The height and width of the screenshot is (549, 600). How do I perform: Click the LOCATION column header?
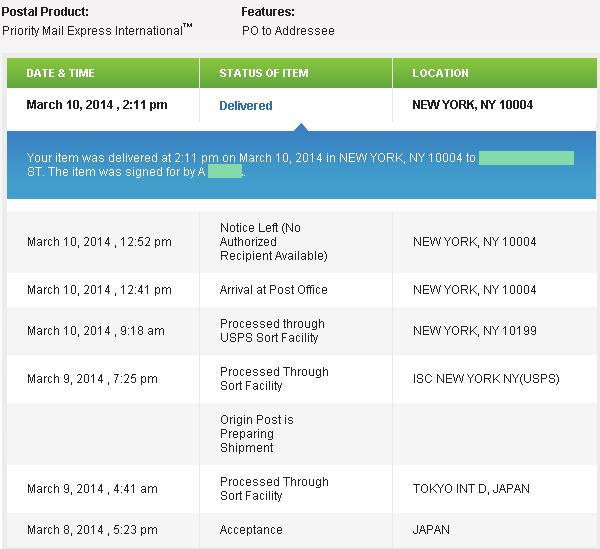pyautogui.click(x=440, y=73)
